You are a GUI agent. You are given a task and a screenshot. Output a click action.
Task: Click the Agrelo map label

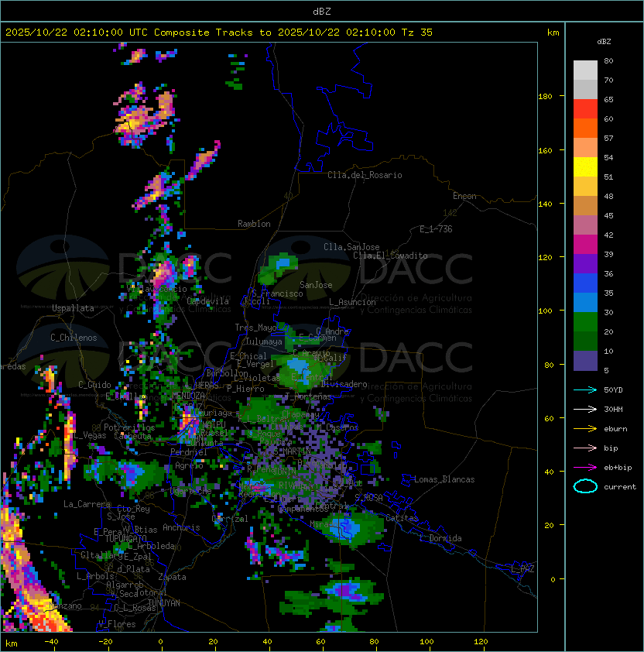point(189,465)
